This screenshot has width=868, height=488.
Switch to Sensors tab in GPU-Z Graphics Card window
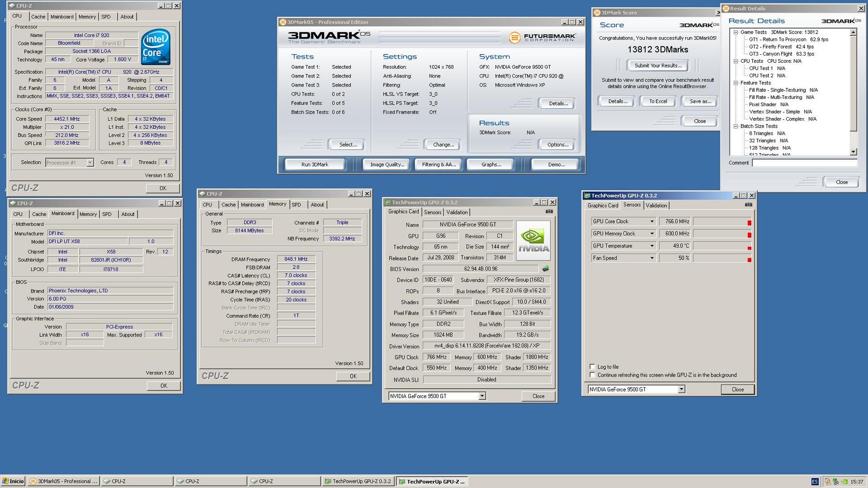coord(433,213)
